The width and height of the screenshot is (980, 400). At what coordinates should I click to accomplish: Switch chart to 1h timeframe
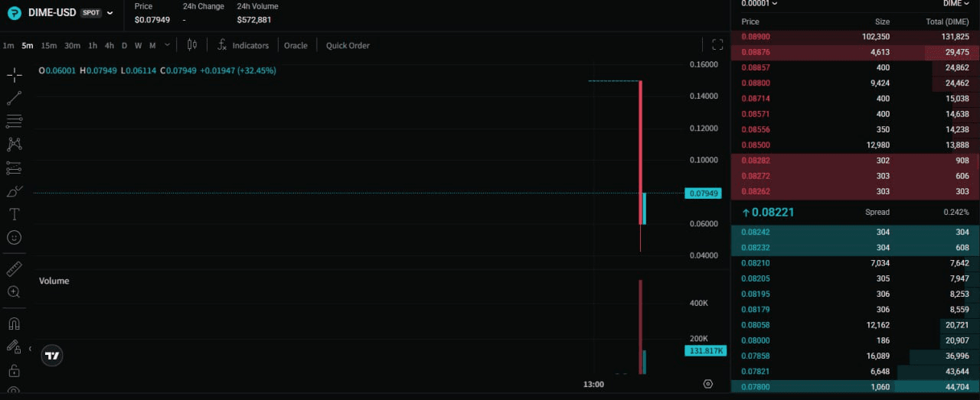(93, 45)
